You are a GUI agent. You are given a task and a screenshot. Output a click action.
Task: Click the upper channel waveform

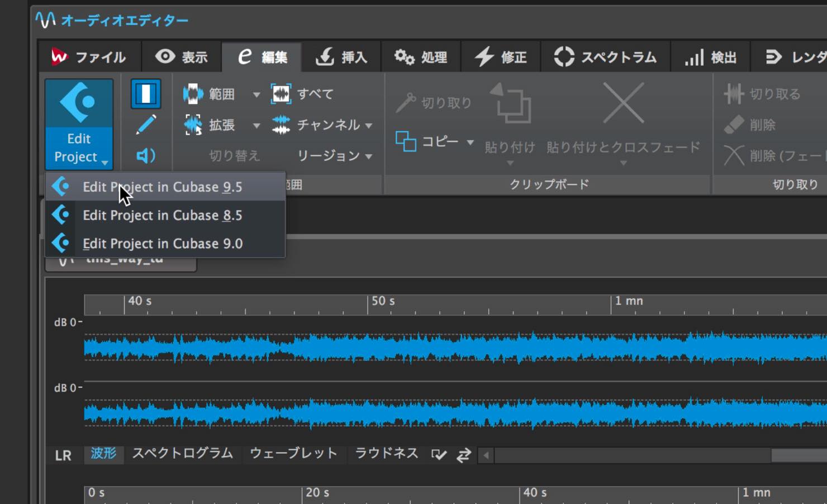(455, 348)
